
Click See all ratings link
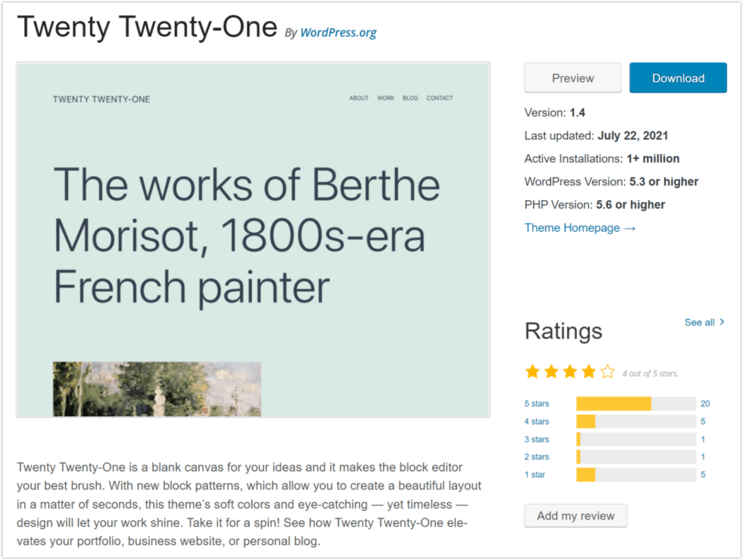click(699, 322)
